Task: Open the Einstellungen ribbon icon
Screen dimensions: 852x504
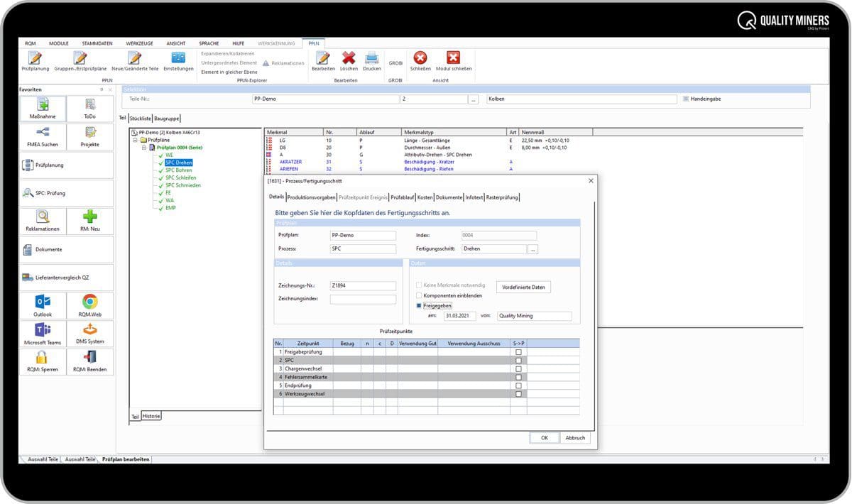Action: (178, 61)
